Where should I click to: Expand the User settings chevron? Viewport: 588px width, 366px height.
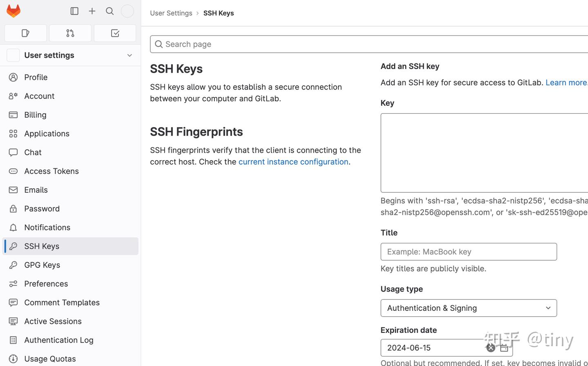[129, 55]
